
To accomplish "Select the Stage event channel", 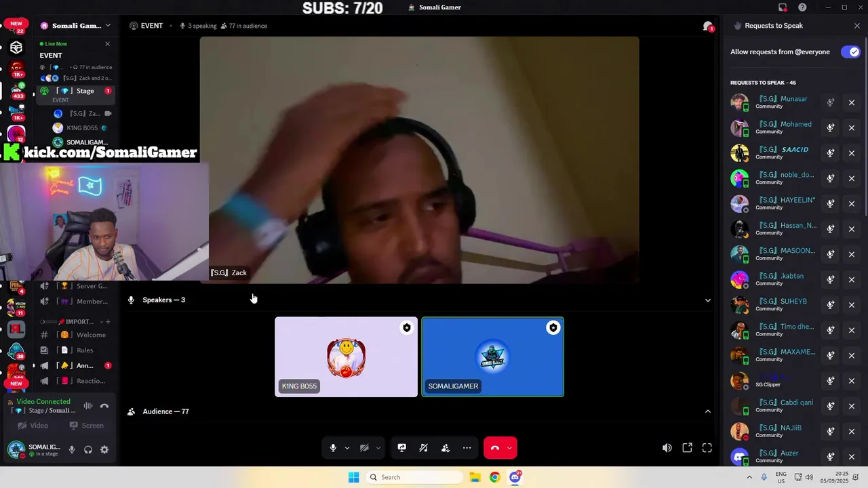I will point(75,94).
